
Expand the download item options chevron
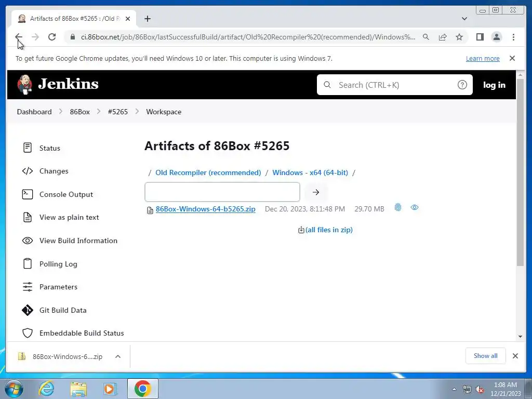pyautogui.click(x=118, y=356)
